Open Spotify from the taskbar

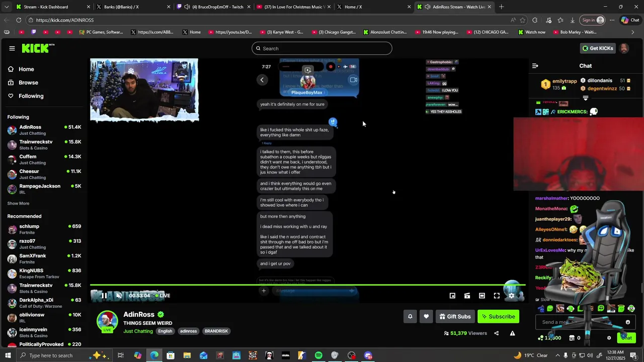318,355
